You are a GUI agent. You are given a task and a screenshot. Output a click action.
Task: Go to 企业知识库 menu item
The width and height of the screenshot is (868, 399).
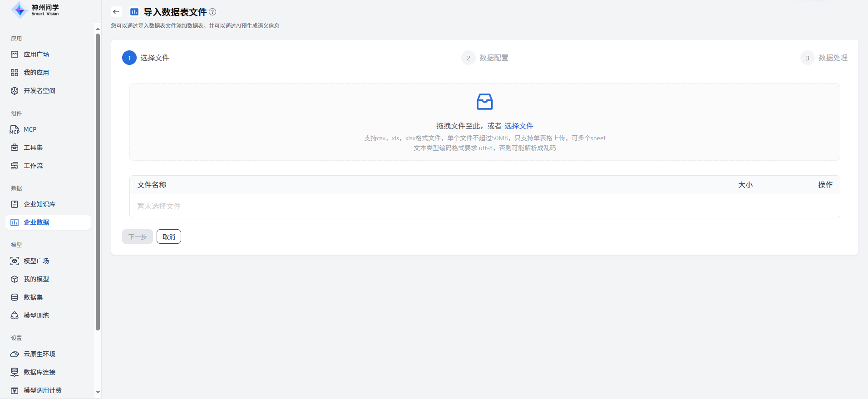click(x=39, y=204)
